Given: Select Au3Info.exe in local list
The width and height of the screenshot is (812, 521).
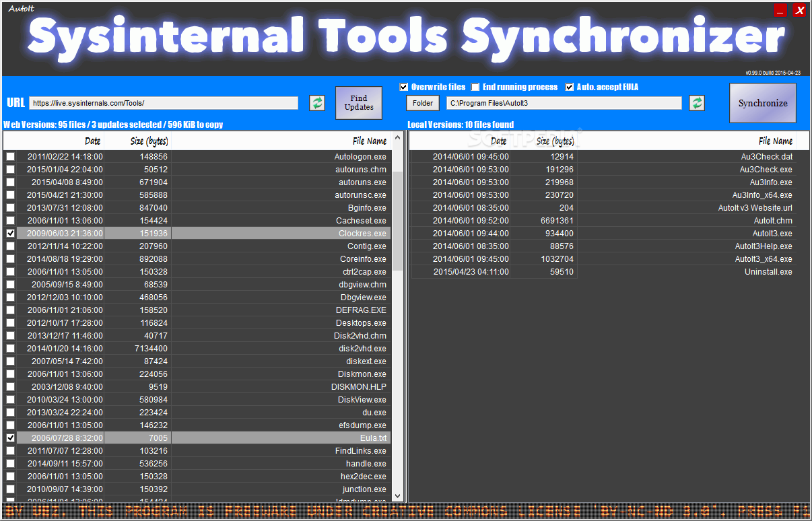Looking at the screenshot, I should click(x=603, y=182).
